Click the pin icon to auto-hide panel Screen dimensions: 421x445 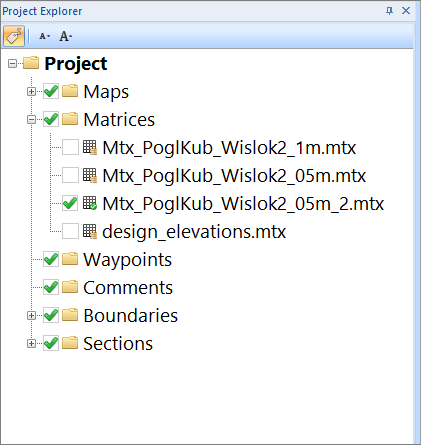tap(389, 11)
